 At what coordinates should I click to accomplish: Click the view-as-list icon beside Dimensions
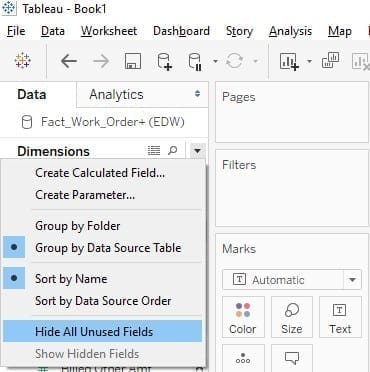tap(154, 151)
